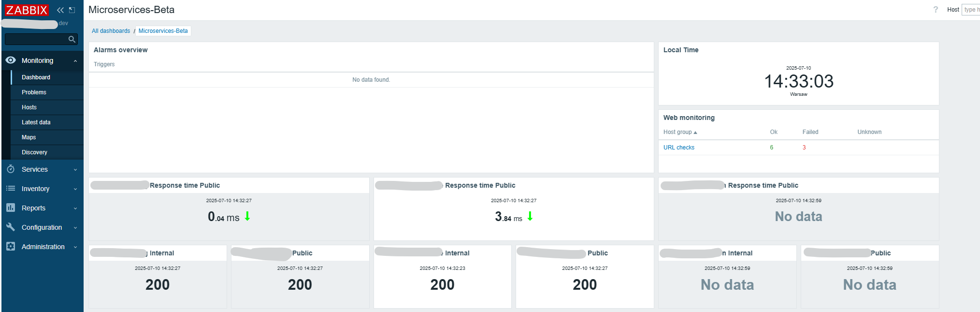Open the URL checks link
Screen dimensions: 980x312
[x=678, y=148]
